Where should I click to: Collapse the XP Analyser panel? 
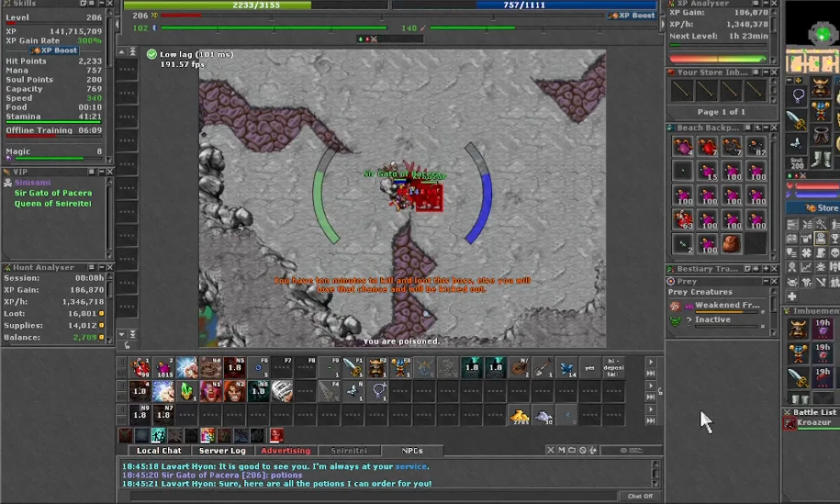tap(766, 3)
